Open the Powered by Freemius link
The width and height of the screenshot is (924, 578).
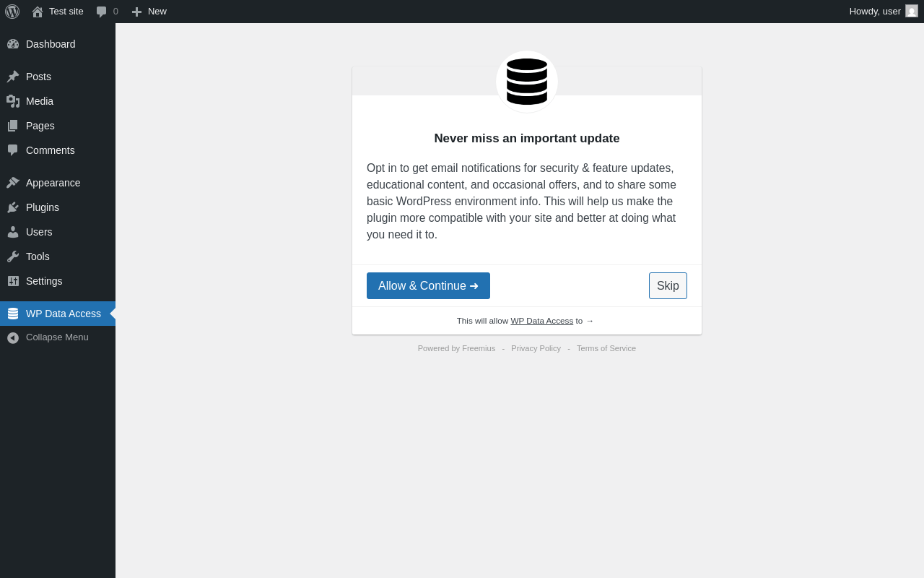pyautogui.click(x=456, y=348)
